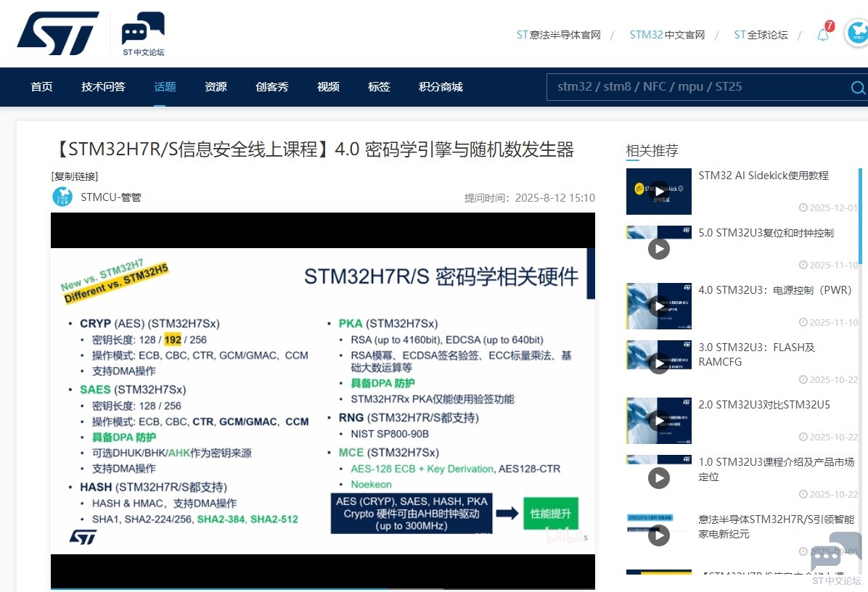Open 4.0 STM32U3：电源控制（PWR） title
868x592 pixels.
[775, 290]
